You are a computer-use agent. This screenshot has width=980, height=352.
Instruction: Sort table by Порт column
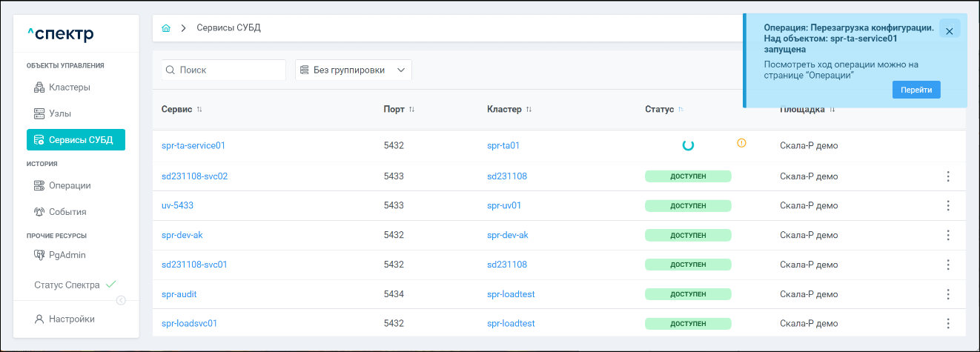click(x=411, y=110)
